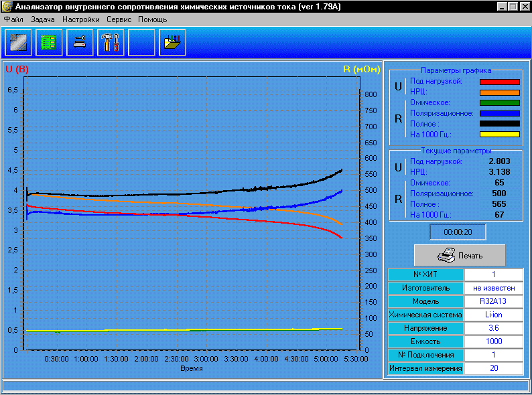Click the Химическая система value Li-ion
The width and height of the screenshot is (532, 395).
click(x=494, y=315)
